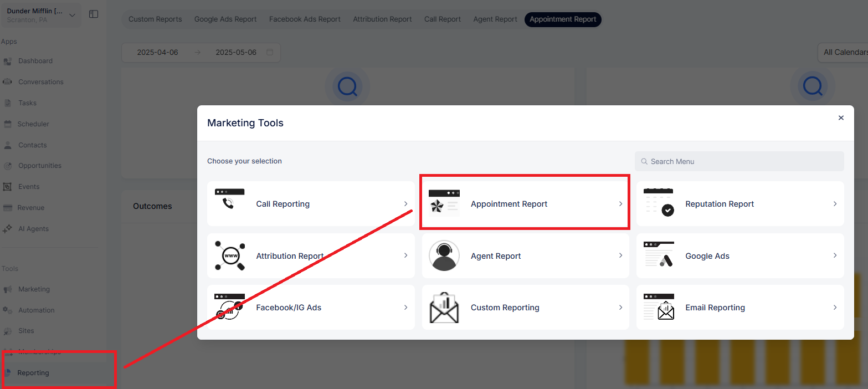Click chevron on Attribution Report card
Image resolution: width=868 pixels, height=389 pixels.
405,255
